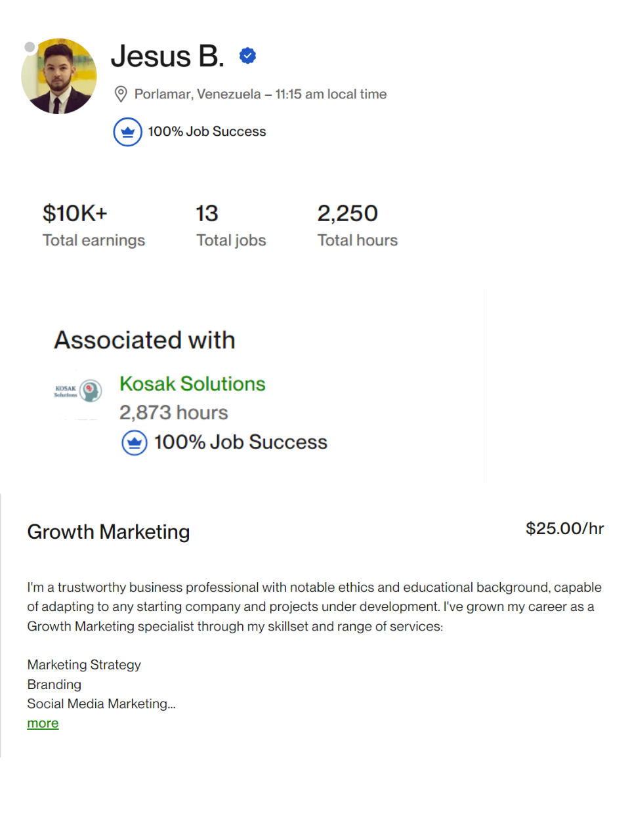Expand the description with the more link
Image resolution: width=630 pixels, height=840 pixels.
[43, 723]
